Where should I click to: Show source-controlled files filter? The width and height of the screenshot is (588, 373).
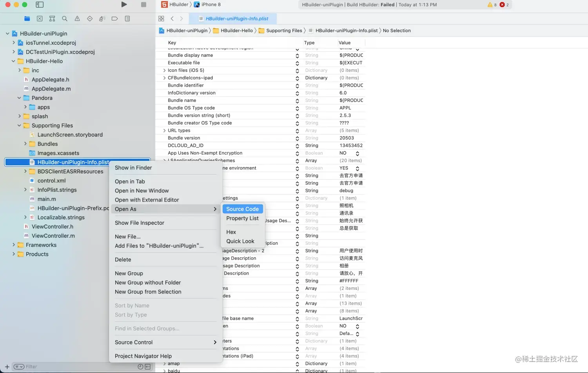pyautogui.click(x=148, y=367)
